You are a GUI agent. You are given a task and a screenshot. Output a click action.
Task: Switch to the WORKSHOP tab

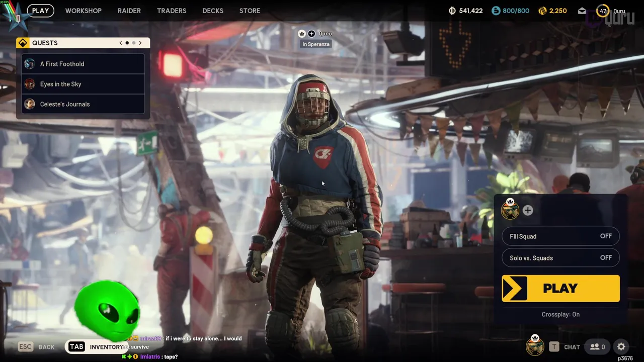click(x=83, y=11)
